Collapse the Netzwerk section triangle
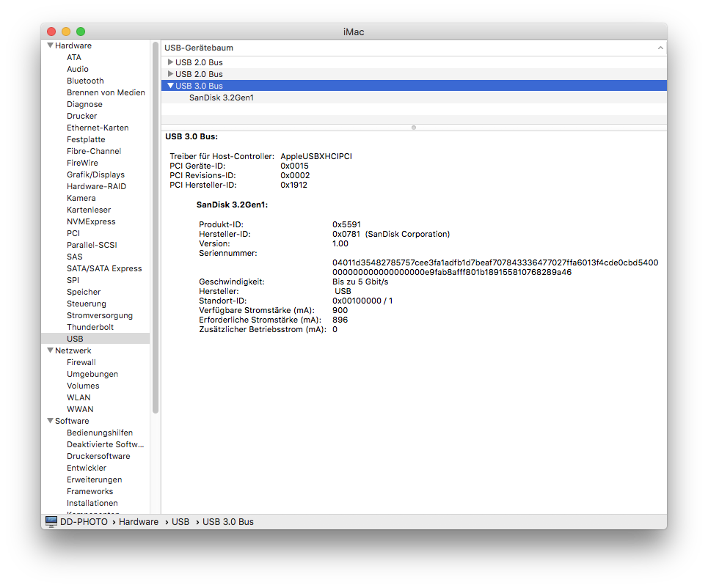Image resolution: width=708 pixels, height=588 pixels. (50, 350)
